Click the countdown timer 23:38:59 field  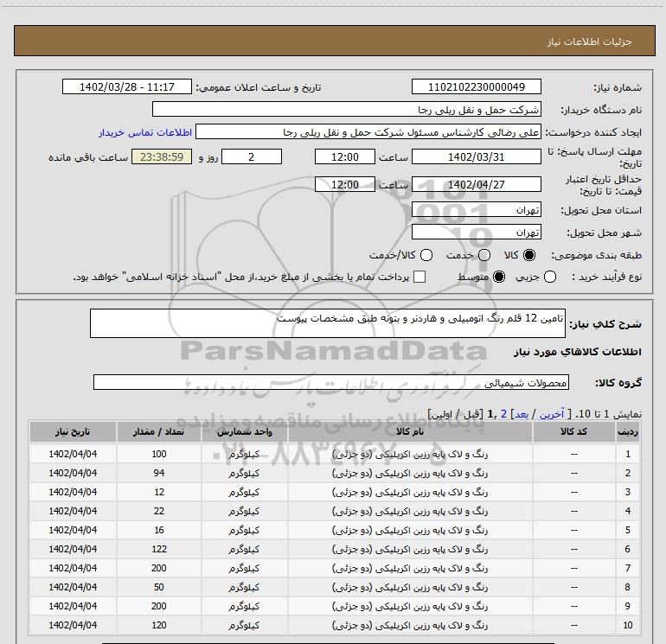[162, 156]
